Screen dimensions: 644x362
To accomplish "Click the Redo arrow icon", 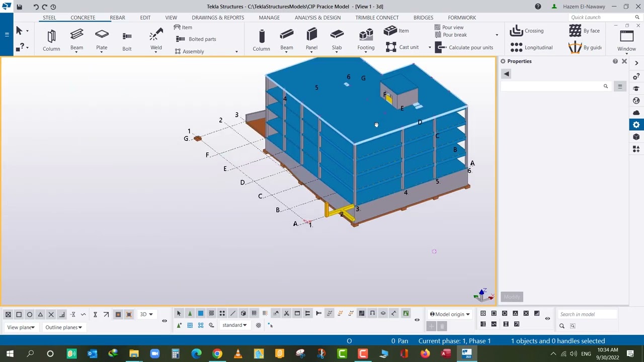I will 44,7.
